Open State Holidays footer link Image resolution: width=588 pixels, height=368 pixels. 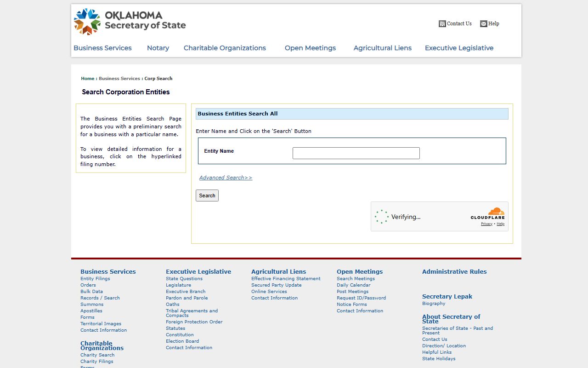[439, 358]
